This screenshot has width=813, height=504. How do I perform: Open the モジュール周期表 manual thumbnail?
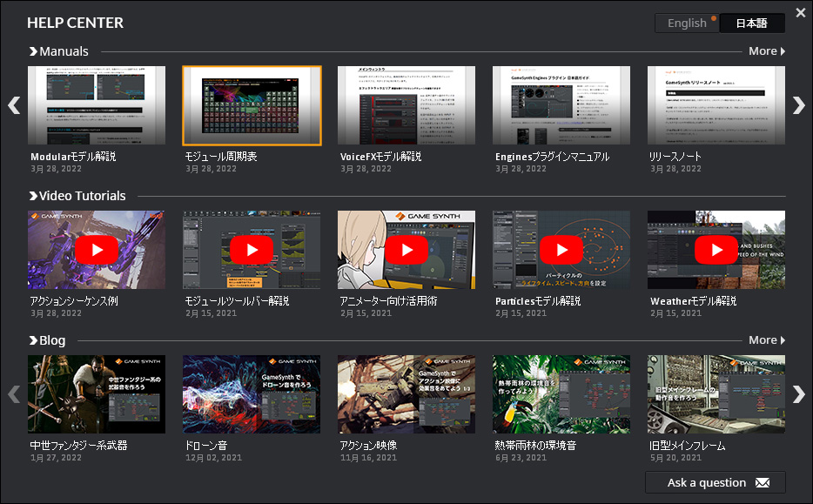point(252,105)
